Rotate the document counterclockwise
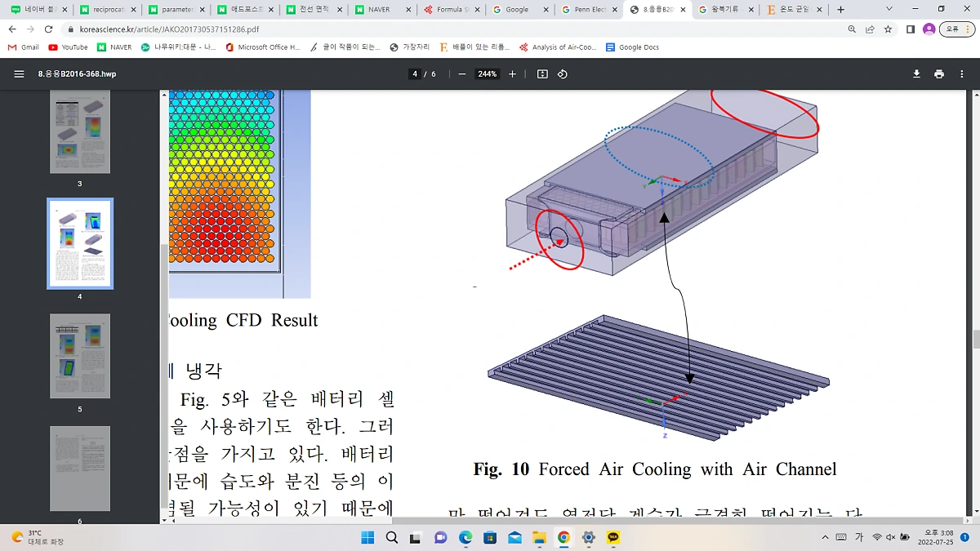980x551 pixels. (563, 73)
